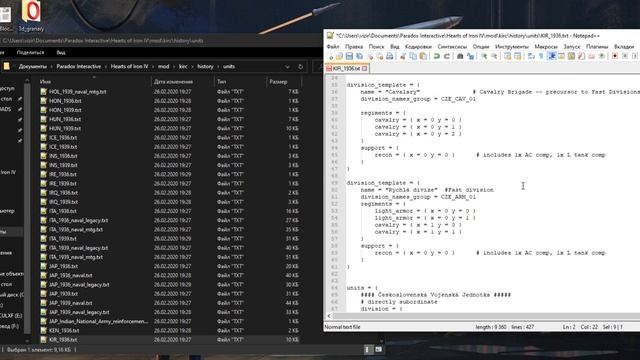Screen dimensions: 640x360
Task: Cut selection with the scissors icon
Action: click(x=403, y=56)
